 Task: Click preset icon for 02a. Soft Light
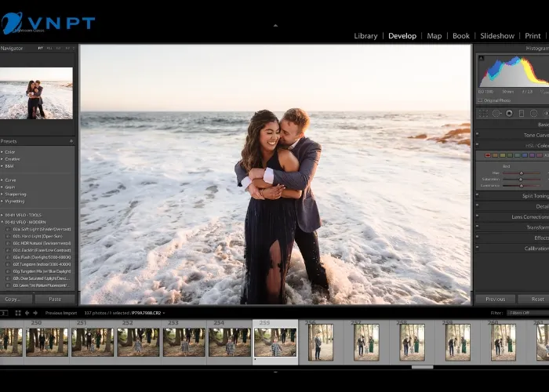8,229
